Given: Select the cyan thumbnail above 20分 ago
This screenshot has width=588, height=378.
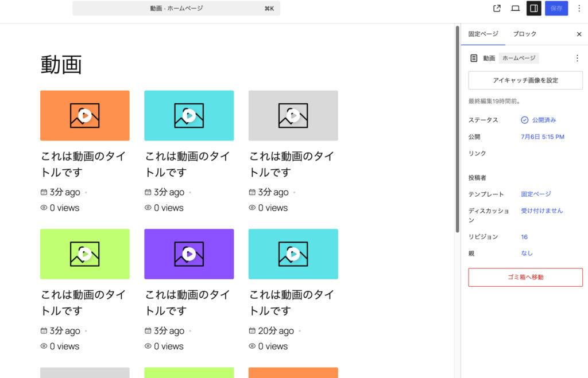Looking at the screenshot, I should point(293,254).
